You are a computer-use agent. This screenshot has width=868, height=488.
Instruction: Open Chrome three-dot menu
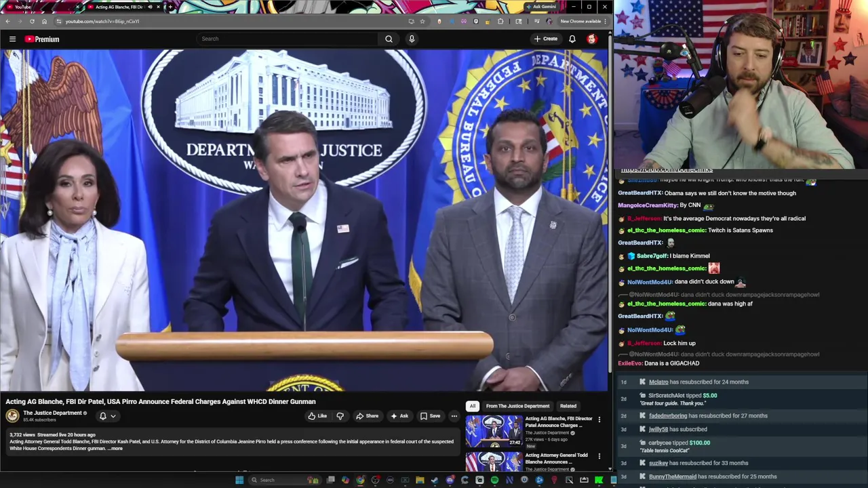click(x=606, y=21)
